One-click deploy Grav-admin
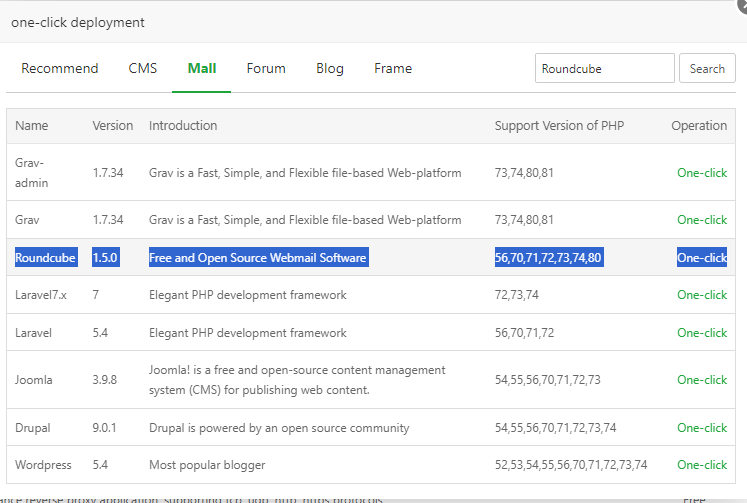747x503 pixels. (x=702, y=173)
